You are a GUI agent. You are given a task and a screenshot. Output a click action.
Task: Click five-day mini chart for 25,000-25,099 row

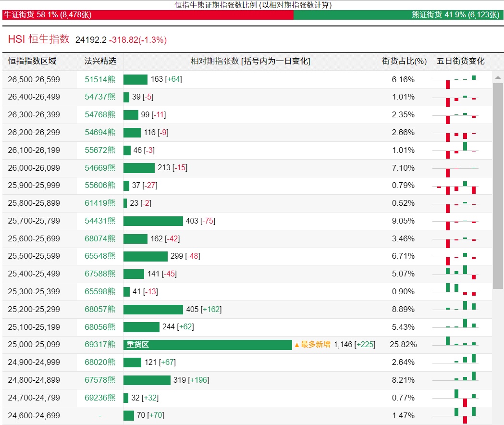click(460, 344)
